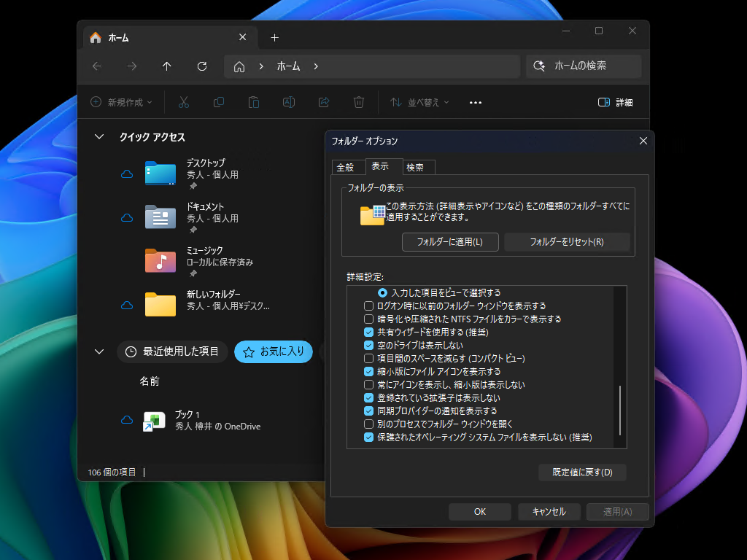Click the Copy icon in the toolbar
The image size is (747, 560).
218,102
